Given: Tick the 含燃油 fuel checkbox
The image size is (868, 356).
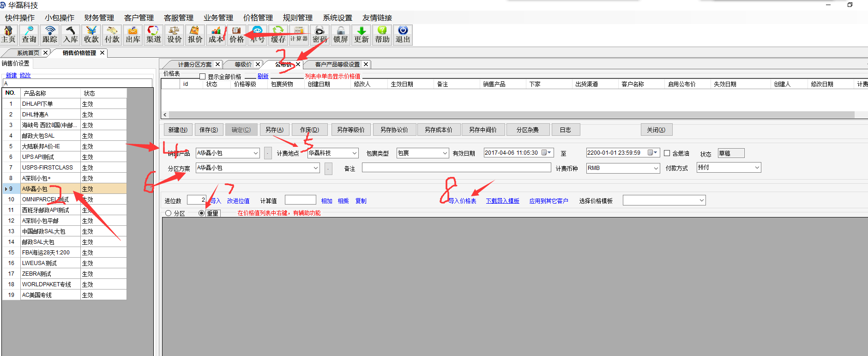Looking at the screenshot, I should coord(667,153).
